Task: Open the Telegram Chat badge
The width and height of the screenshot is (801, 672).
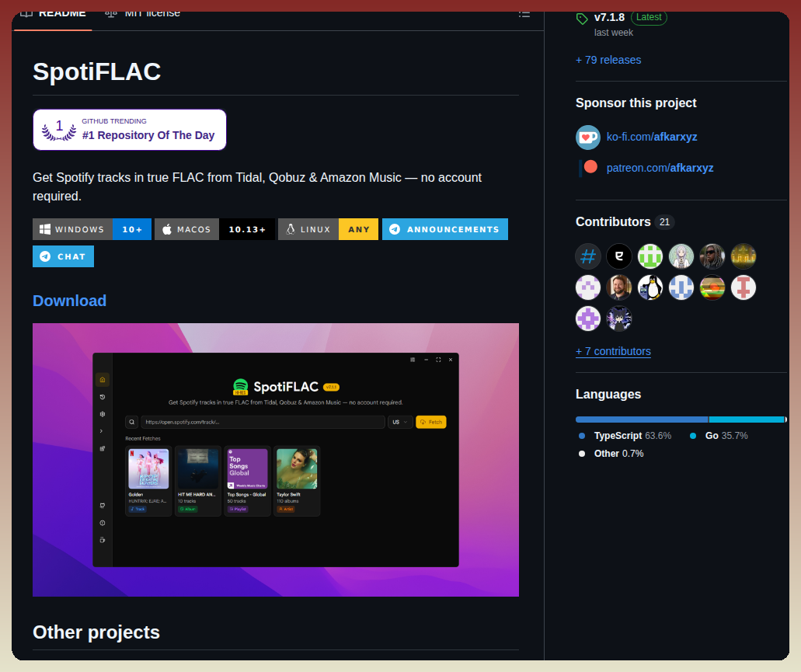Action: pyautogui.click(x=64, y=256)
